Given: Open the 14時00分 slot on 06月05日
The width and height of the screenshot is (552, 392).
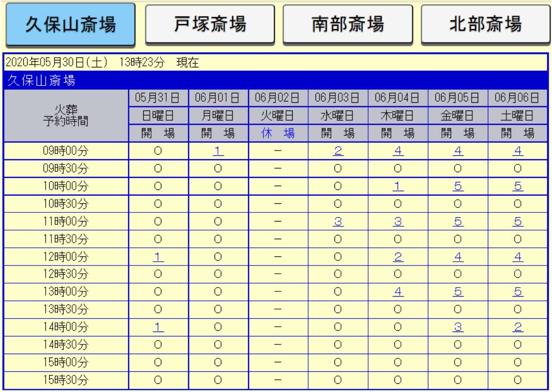Looking at the screenshot, I should tap(458, 327).
